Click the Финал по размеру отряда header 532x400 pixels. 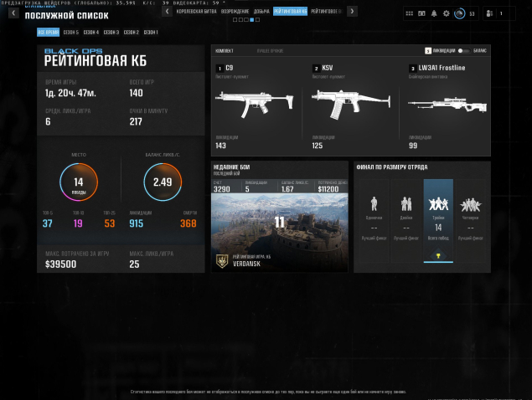point(392,167)
